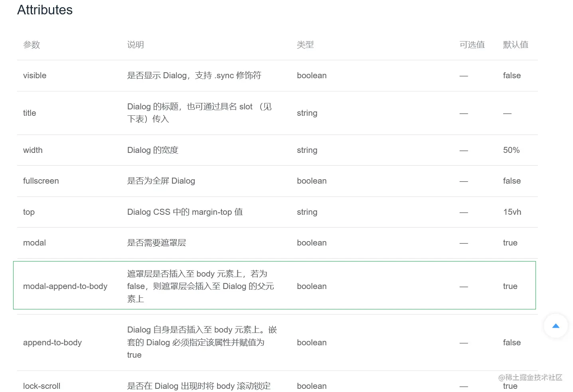Click the fullscreen attribute name
Screen dimensions: 573x392
tap(41, 181)
